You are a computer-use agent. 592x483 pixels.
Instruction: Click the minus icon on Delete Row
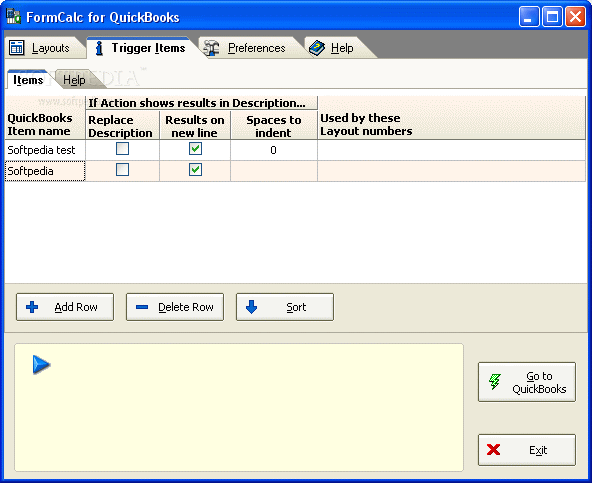click(142, 307)
